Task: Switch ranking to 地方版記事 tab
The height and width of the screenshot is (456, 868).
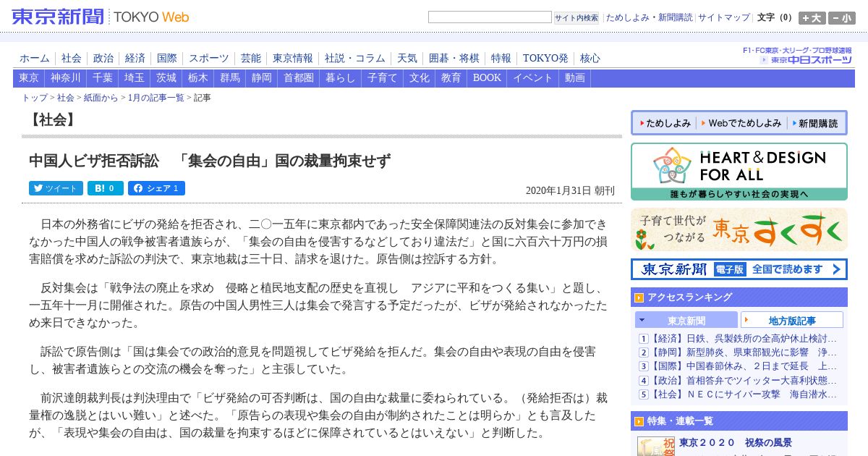Action: point(792,320)
